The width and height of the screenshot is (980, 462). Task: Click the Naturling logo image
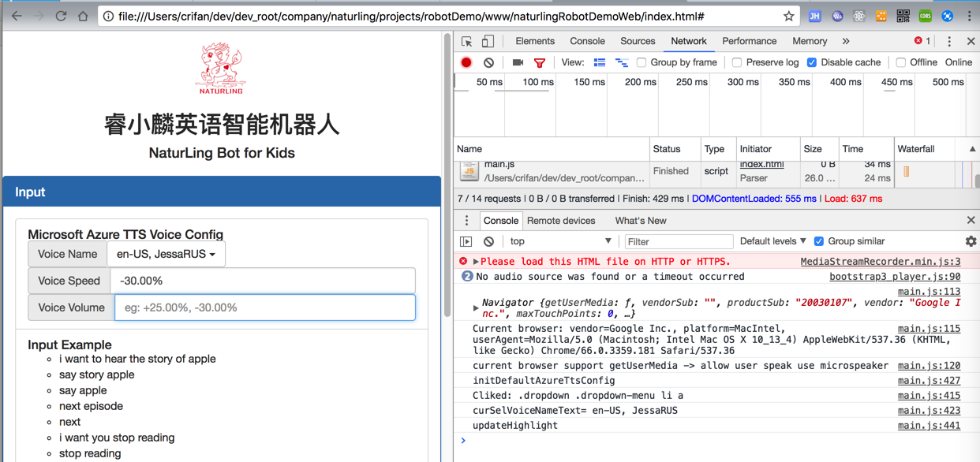(x=221, y=69)
